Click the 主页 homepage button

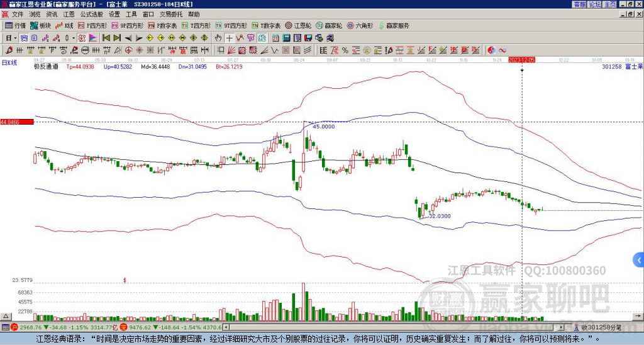[610, 4]
